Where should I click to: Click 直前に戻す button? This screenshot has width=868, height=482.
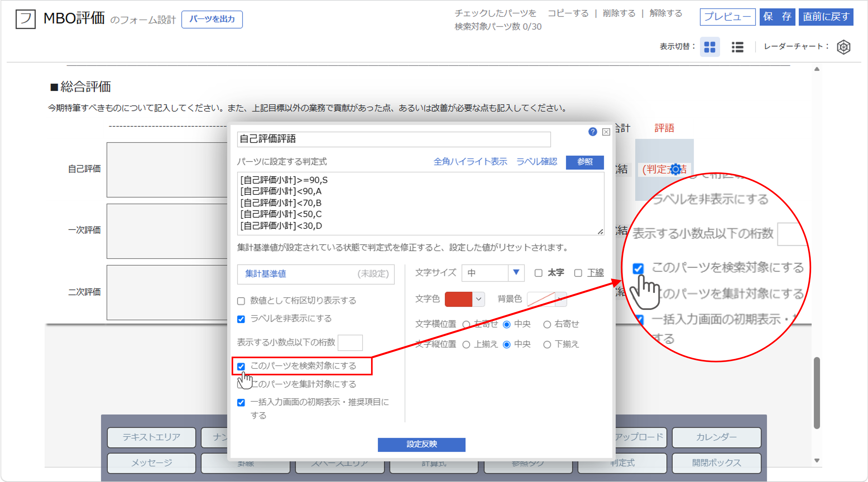coord(826,17)
